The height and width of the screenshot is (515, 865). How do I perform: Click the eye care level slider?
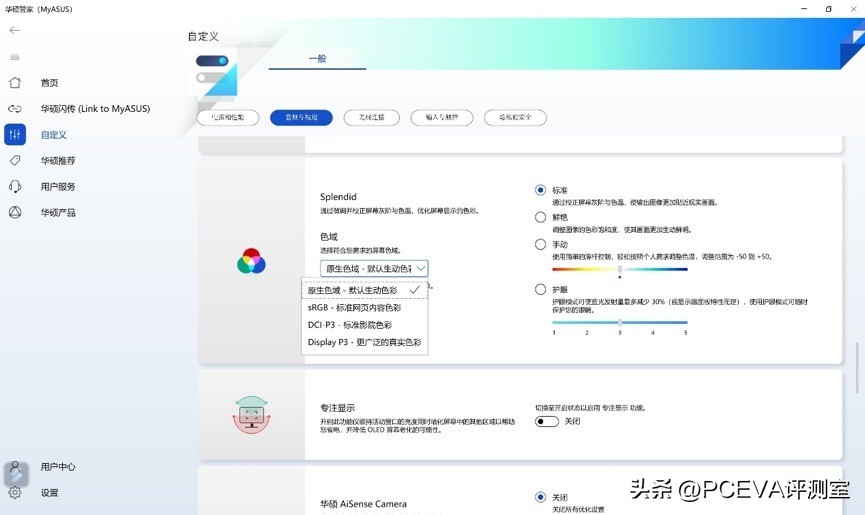point(620,322)
